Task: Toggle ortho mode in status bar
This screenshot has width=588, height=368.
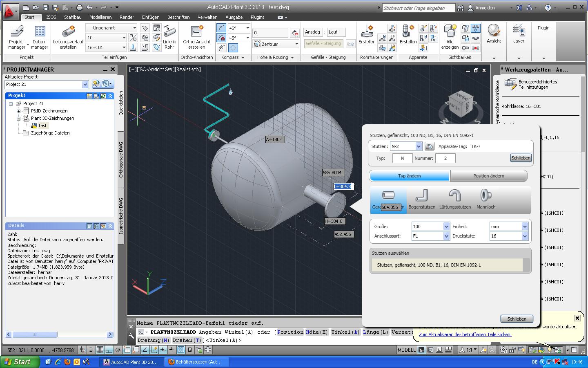Action: tap(109, 350)
